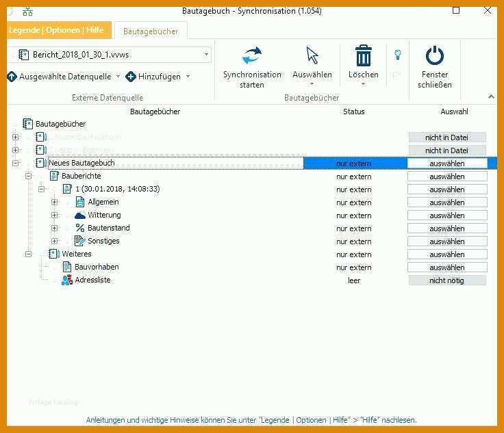Click the Neues Bautagebuch notebook icon

point(41,163)
